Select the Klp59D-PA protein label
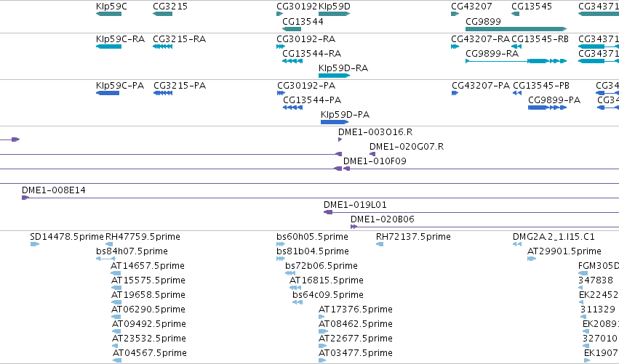This screenshot has height=364, width=619. click(345, 115)
